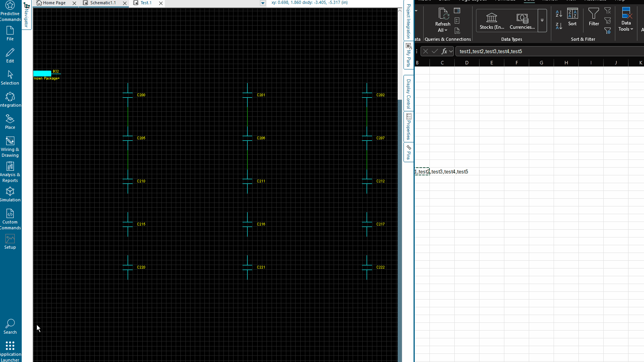Open the My Parts panel tab
Viewport: 644px width, 362px height.
coord(409,55)
